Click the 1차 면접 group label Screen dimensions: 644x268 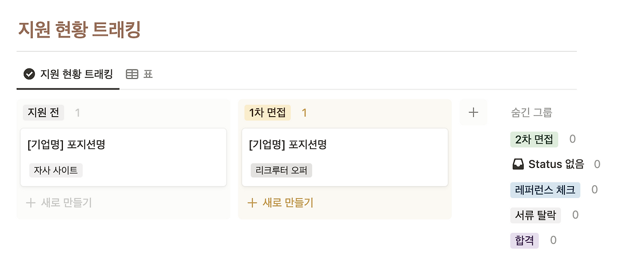(267, 113)
